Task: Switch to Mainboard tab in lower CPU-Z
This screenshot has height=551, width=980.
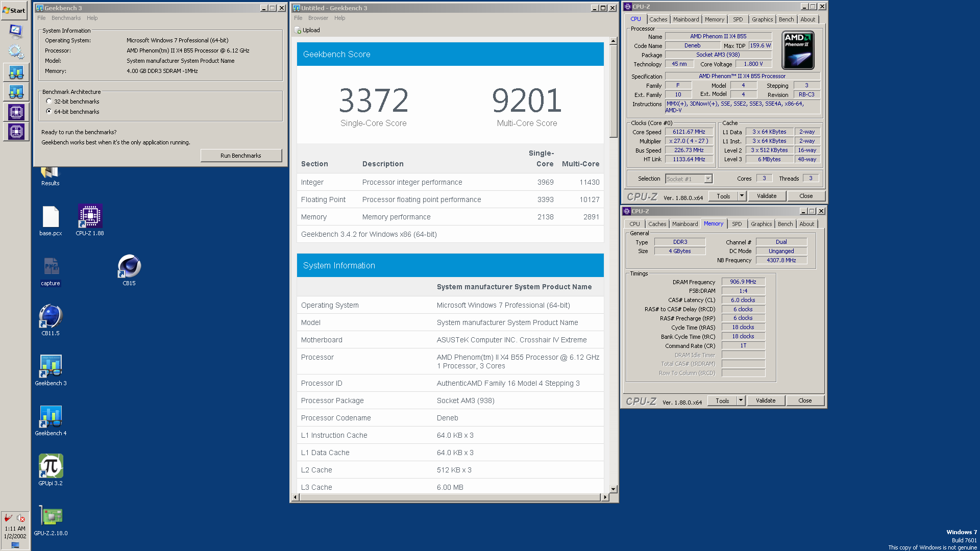Action: pyautogui.click(x=685, y=224)
